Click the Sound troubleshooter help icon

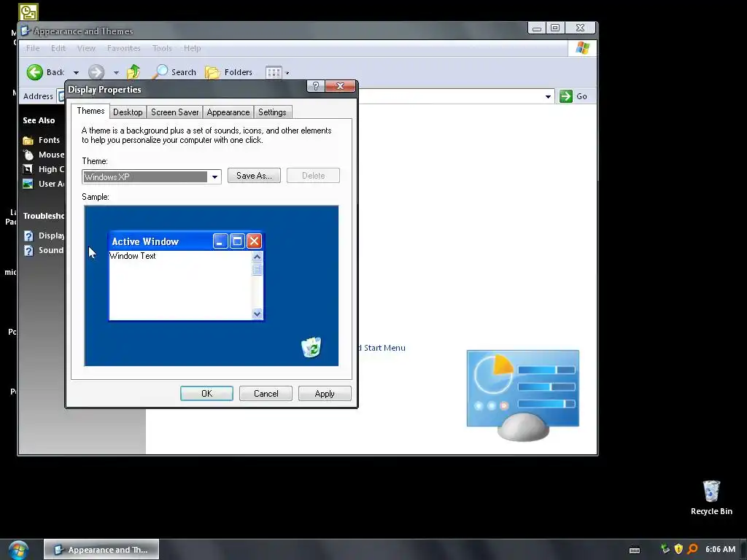pos(28,251)
